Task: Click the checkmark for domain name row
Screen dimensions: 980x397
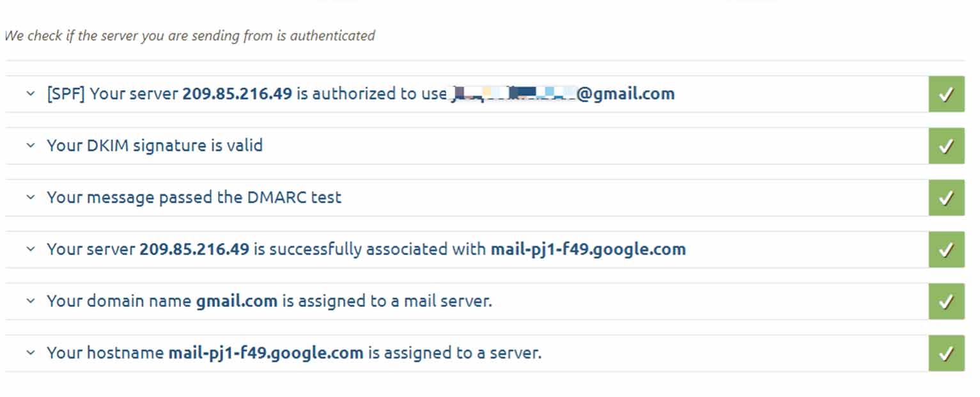Action: (x=946, y=302)
